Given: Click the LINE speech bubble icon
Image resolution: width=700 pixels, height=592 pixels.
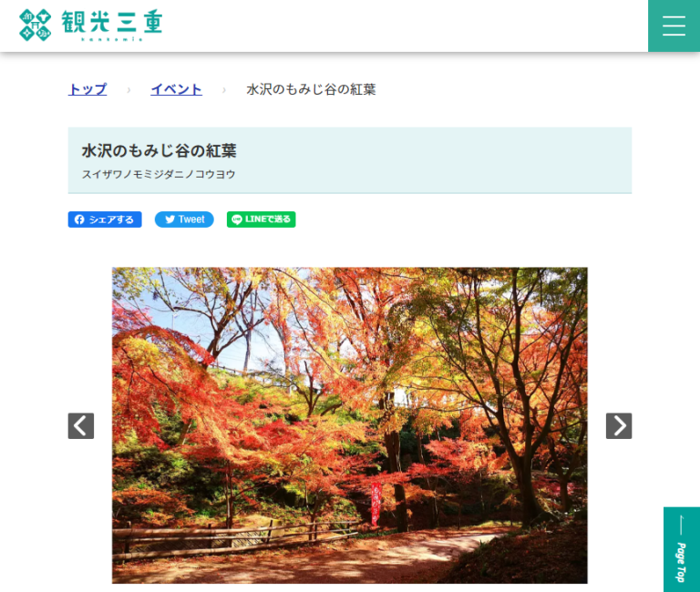Looking at the screenshot, I should click(x=237, y=219).
